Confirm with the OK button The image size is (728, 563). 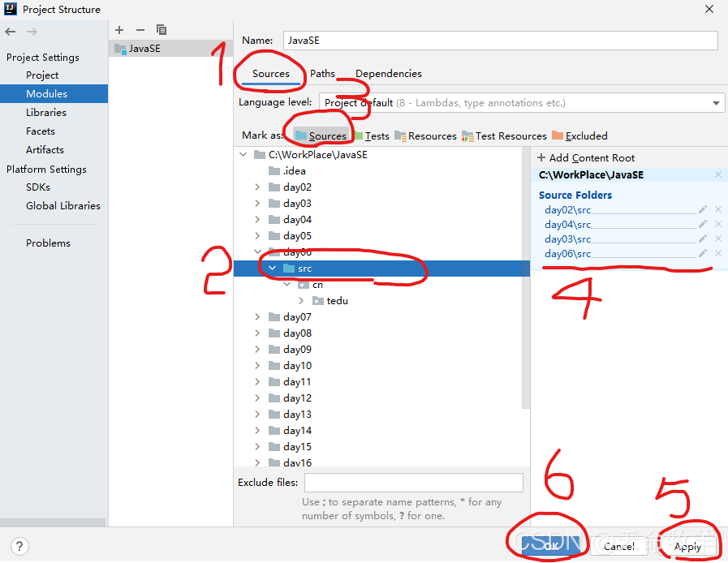click(550, 546)
